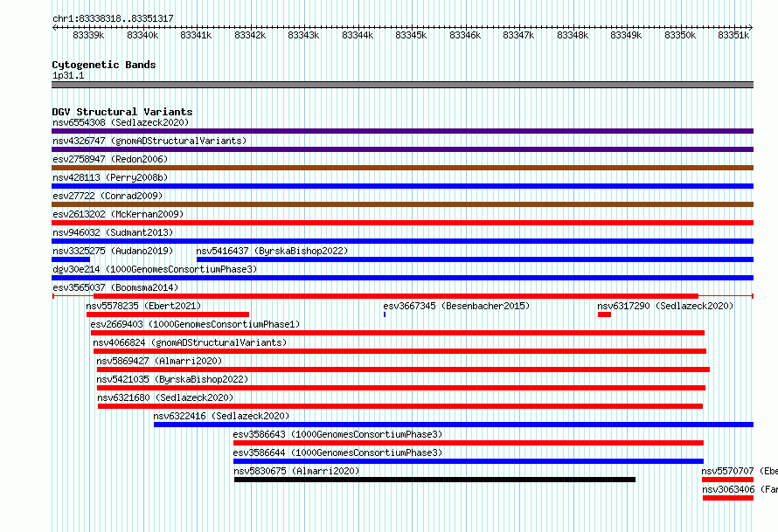Viewport: 778px width, 532px height.
Task: Click the nsv6554308 (Sedlazeck2020) variant label
Action: pos(121,122)
